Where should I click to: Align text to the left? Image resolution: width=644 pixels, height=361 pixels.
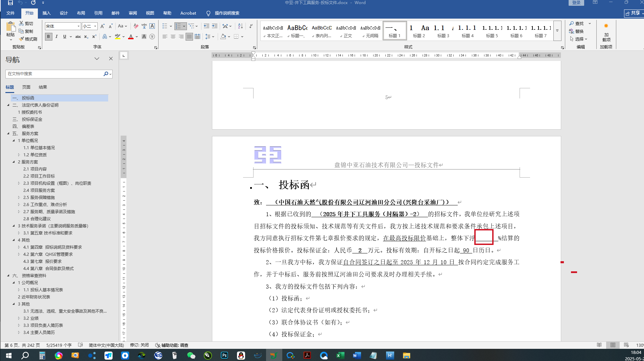click(x=165, y=37)
